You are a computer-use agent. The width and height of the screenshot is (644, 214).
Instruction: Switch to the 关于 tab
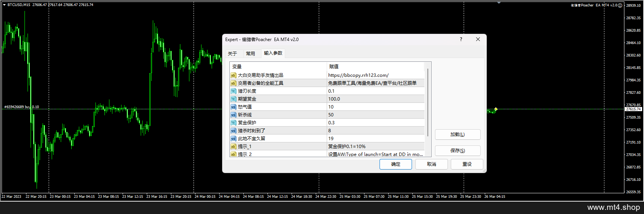(x=232, y=53)
